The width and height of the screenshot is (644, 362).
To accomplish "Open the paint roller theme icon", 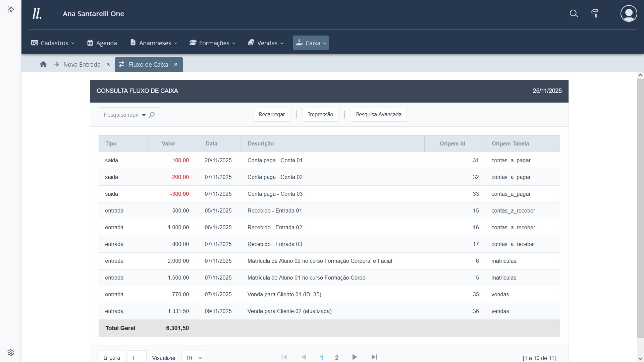I will click(x=595, y=14).
